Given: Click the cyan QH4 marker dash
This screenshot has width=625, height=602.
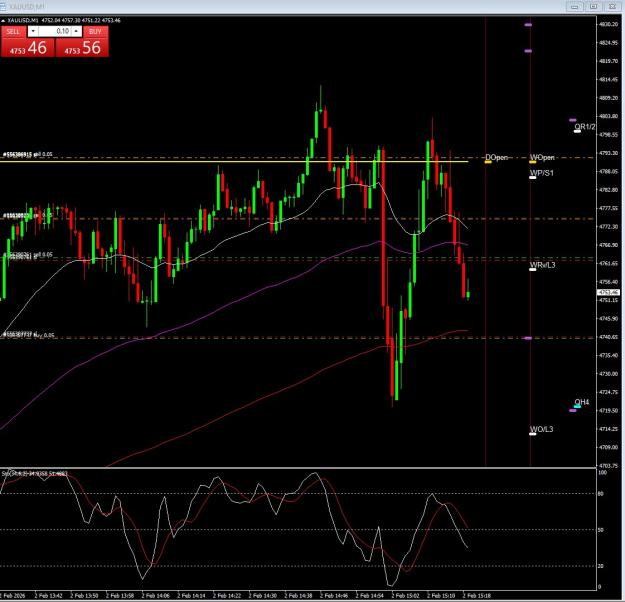Looking at the screenshot, I should pyautogui.click(x=577, y=406).
